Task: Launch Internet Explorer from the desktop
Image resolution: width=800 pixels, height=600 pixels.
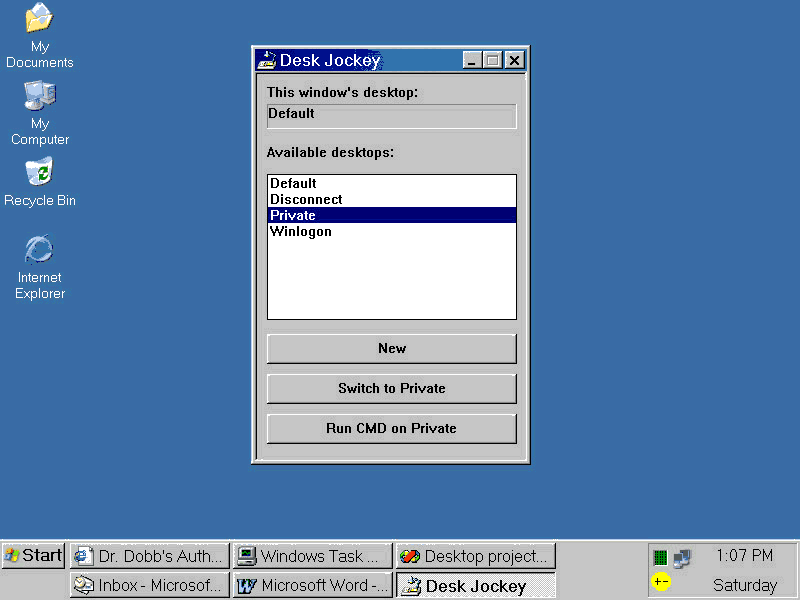Action: pyautogui.click(x=39, y=249)
